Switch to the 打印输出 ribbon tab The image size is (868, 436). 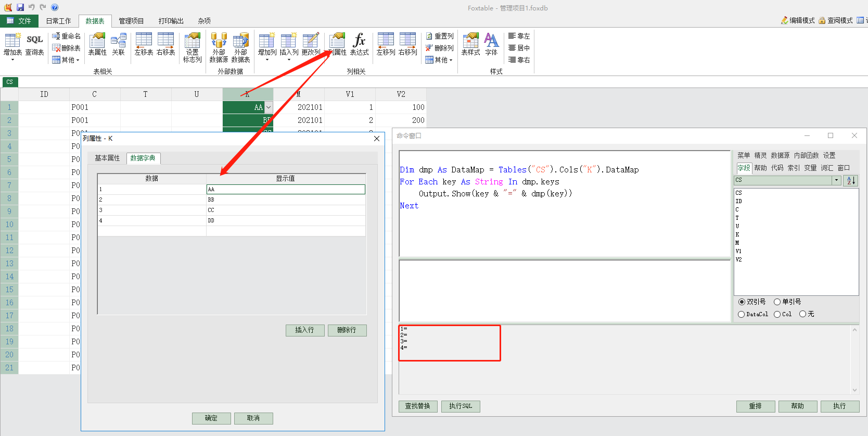(171, 21)
